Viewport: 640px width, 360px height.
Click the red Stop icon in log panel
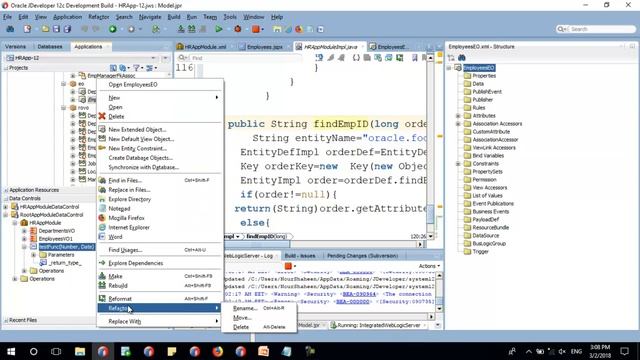click(288, 266)
